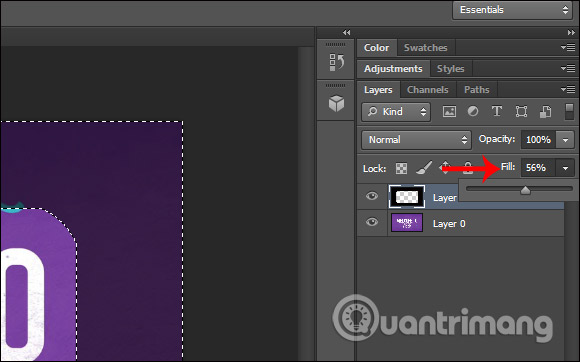Image resolution: width=580 pixels, height=362 pixels.
Task: Open the Styles tab
Action: [451, 69]
